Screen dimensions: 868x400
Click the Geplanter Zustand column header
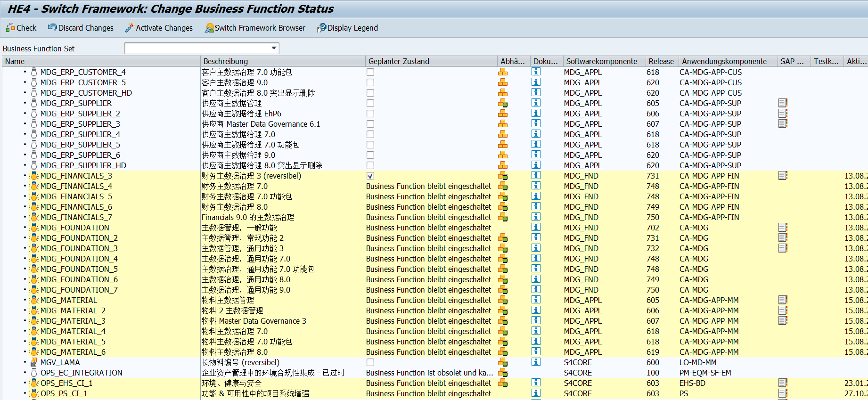tap(431, 61)
